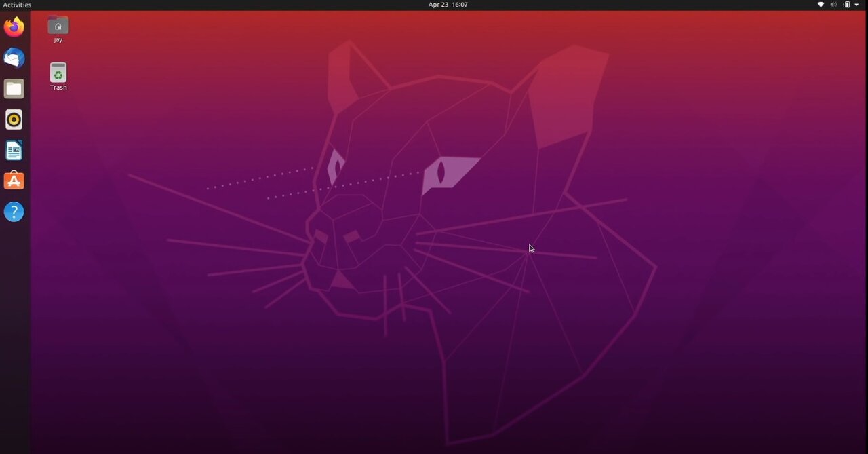Viewport: 868px width, 454px height.
Task: Expand the system menu arrow
Action: coord(857,5)
